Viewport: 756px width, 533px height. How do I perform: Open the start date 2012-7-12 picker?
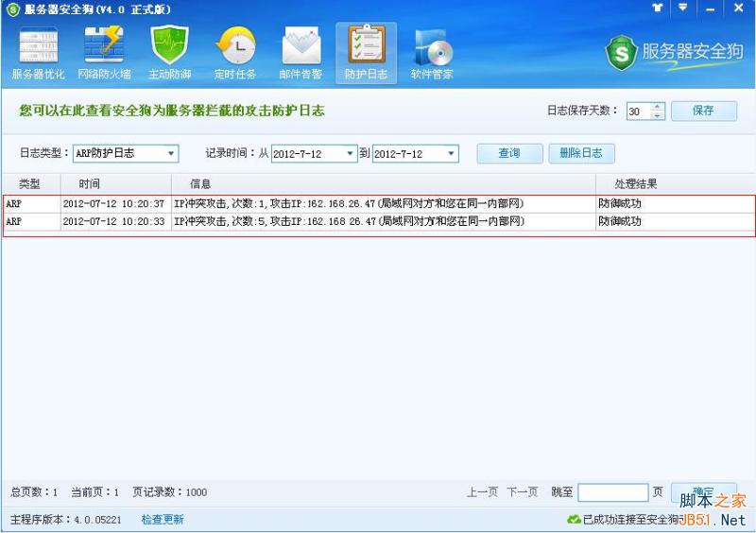350,153
